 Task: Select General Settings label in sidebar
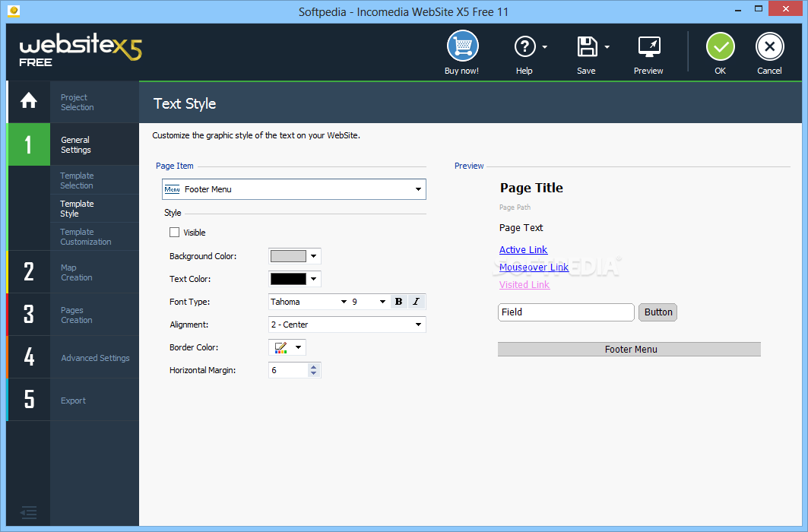tap(76, 144)
